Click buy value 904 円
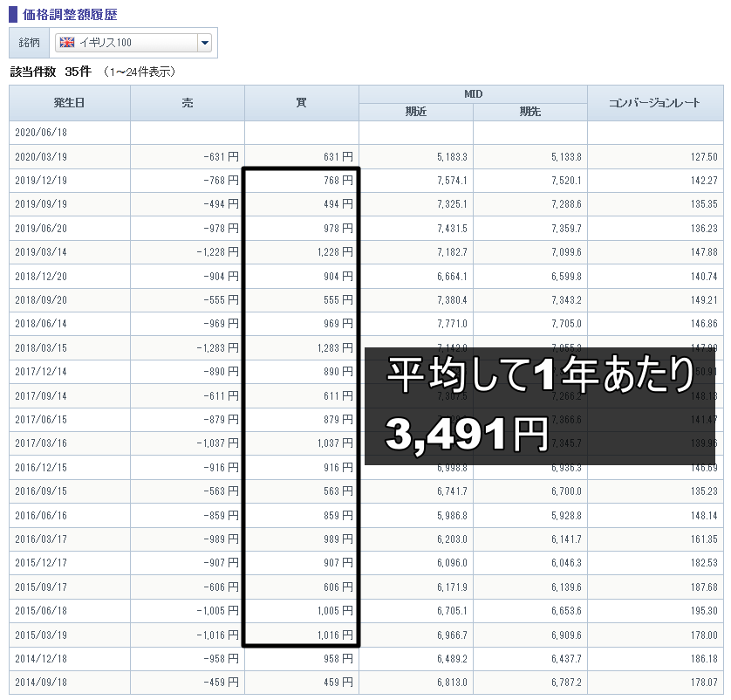Image resolution: width=731 pixels, height=700 pixels. click(338, 277)
